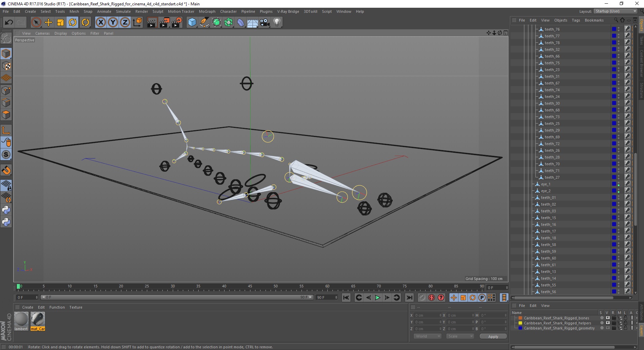The height and width of the screenshot is (350, 644).
Task: Click Render View clapperboard icon
Action: pyautogui.click(x=152, y=23)
